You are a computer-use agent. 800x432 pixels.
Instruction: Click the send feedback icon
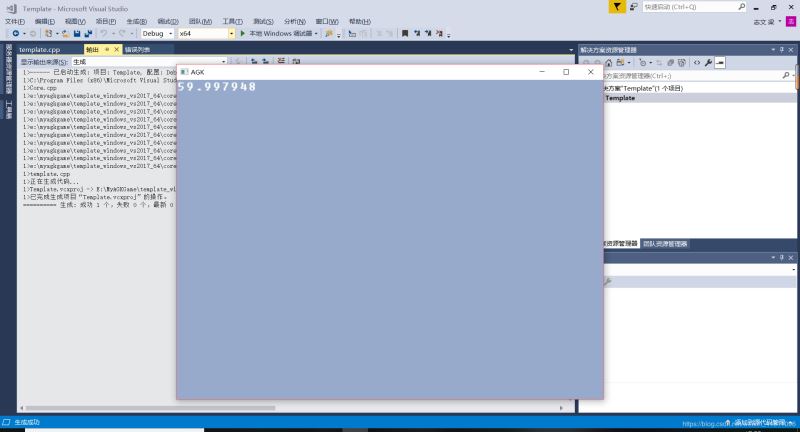click(633, 7)
